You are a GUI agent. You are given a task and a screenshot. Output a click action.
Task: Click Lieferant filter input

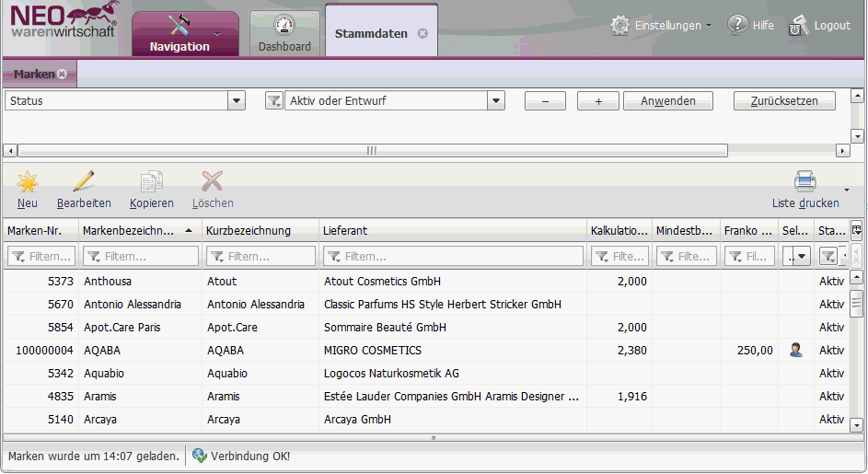tap(453, 257)
